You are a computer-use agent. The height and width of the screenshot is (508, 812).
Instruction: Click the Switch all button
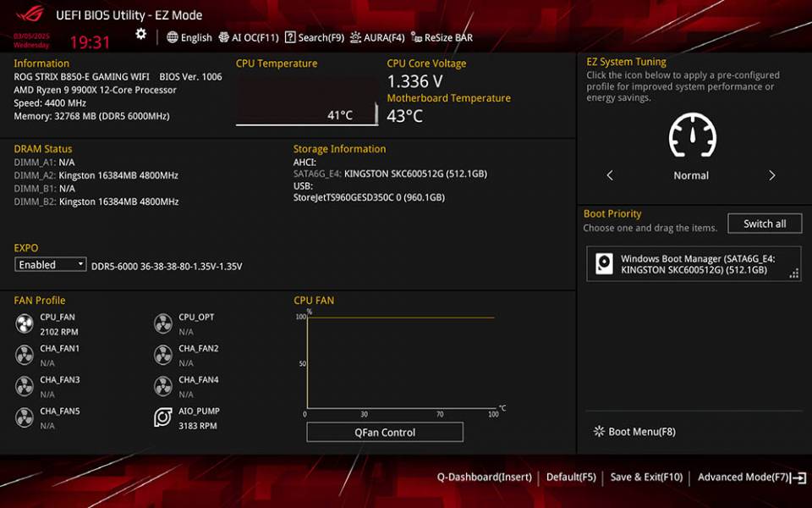[765, 224]
